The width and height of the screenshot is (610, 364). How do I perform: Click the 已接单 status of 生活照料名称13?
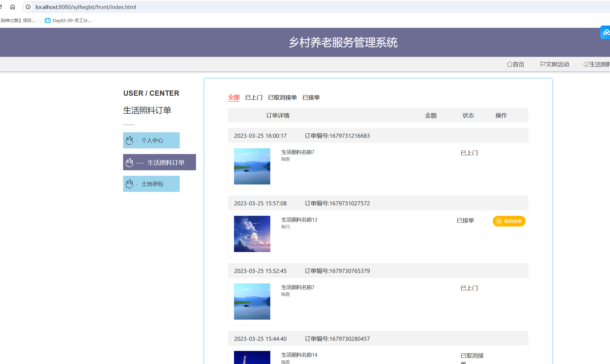465,220
